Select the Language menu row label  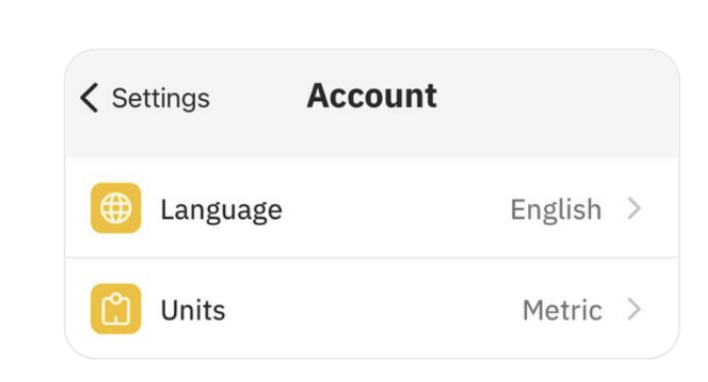222,211
